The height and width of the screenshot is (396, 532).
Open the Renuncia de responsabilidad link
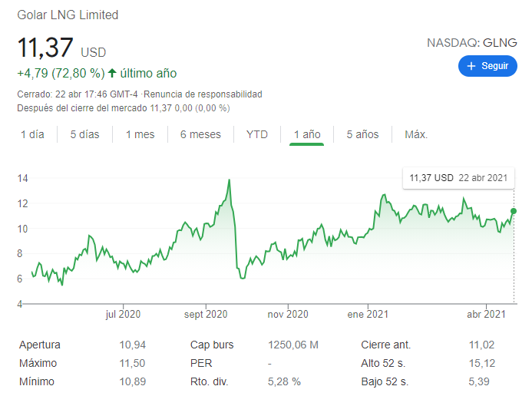203,94
